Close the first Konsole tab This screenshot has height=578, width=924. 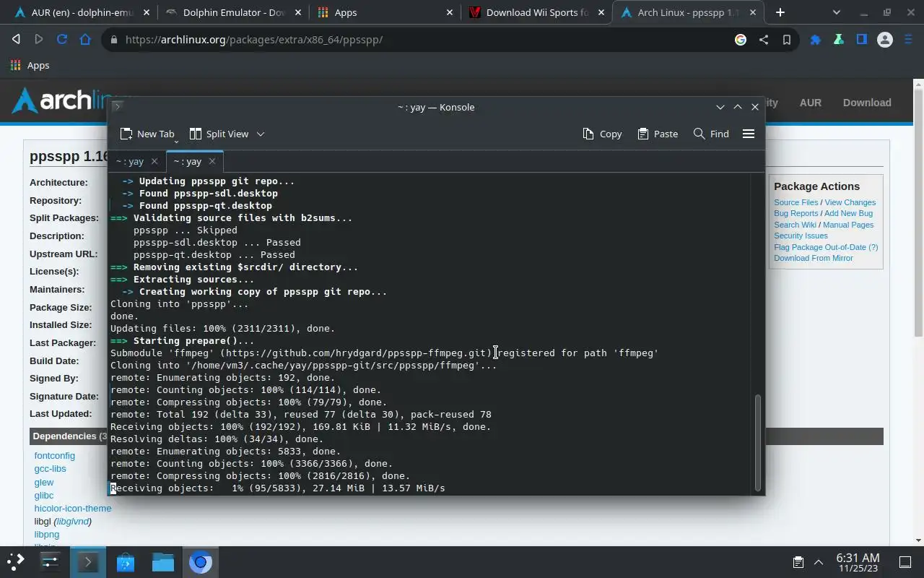pyautogui.click(x=154, y=161)
